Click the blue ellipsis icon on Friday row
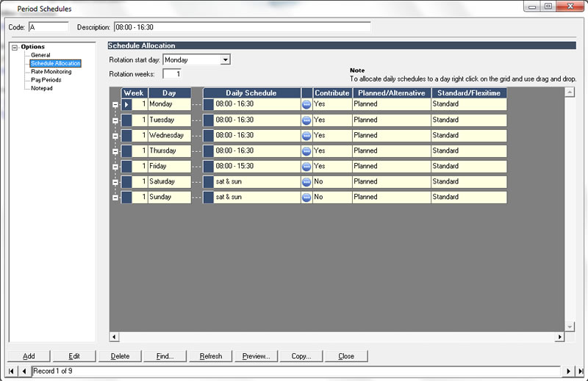Viewport: 588px width, 381px height. 306,167
